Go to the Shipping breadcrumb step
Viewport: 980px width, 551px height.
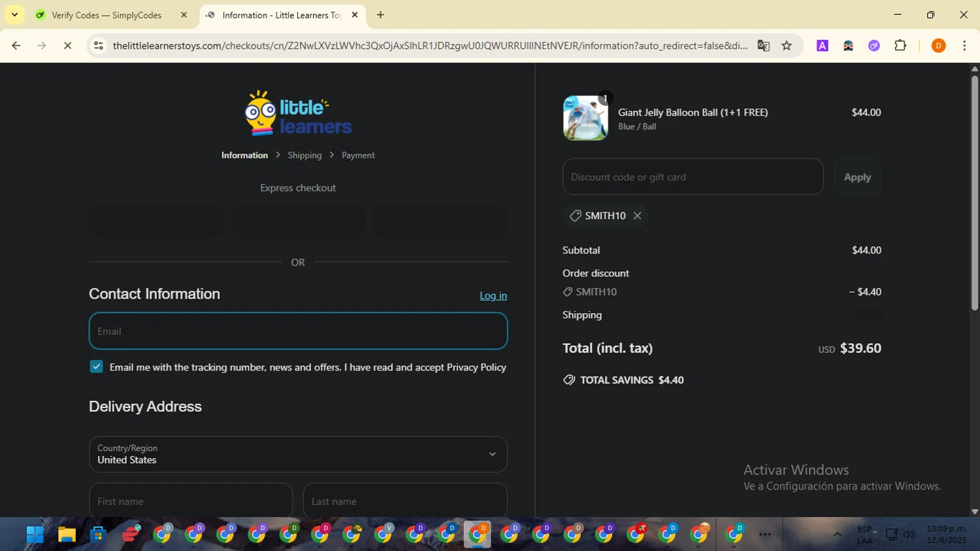[304, 156]
